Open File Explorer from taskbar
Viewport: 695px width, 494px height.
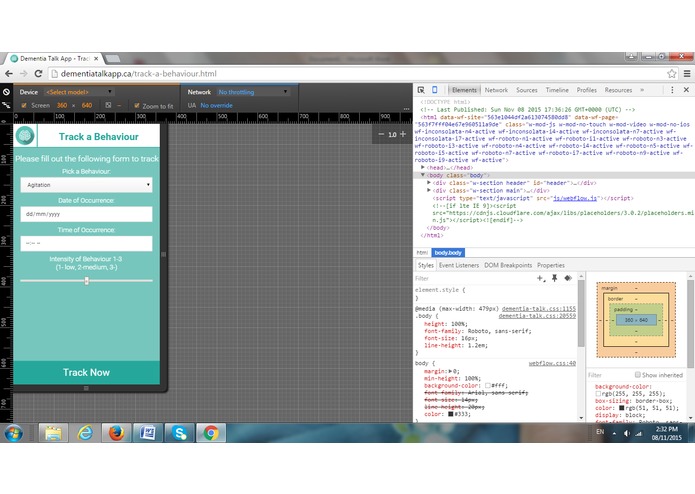53,432
